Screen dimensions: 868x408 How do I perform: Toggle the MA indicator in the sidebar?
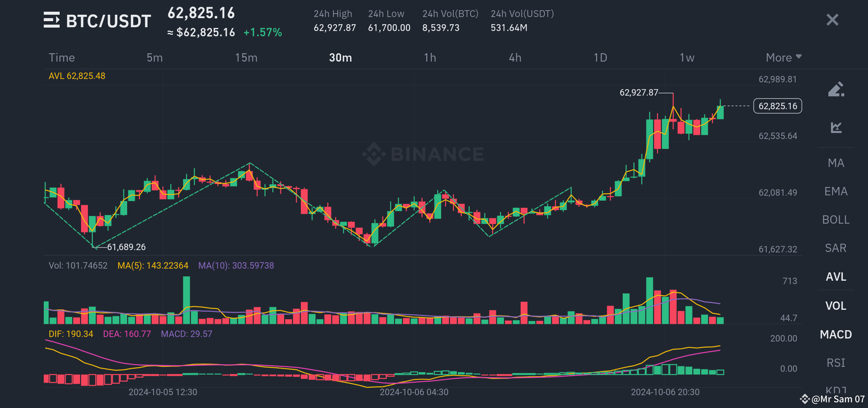pos(836,163)
